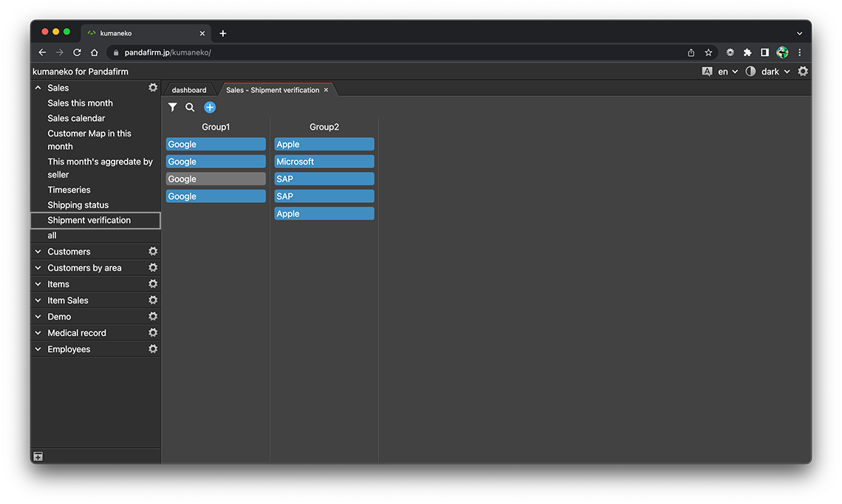Bookmark this page with star icon
Viewport: 842px width, 504px height.
(708, 52)
